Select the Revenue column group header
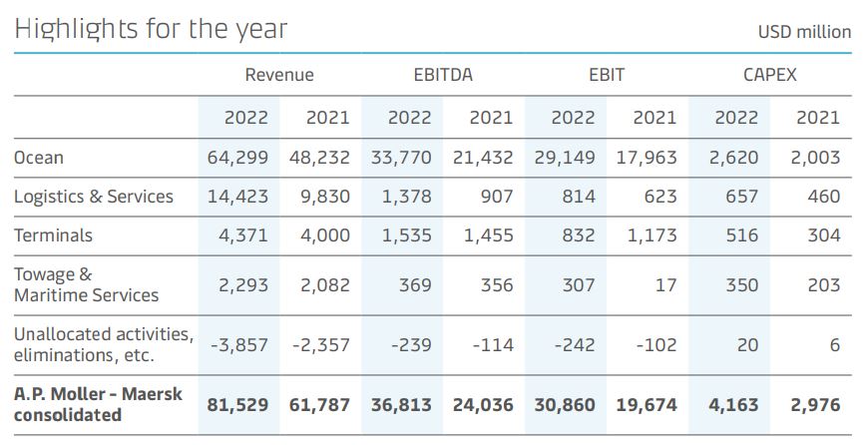Viewport: 868px width, 445px height. (279, 75)
